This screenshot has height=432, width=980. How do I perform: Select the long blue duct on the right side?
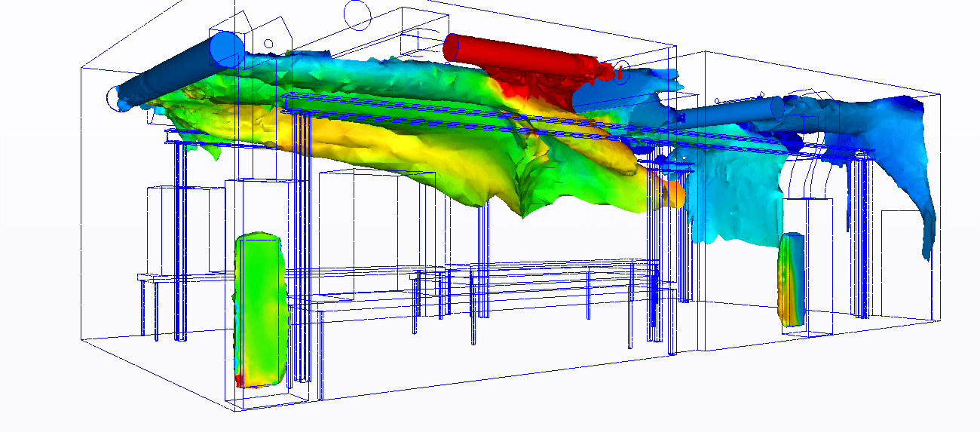[724, 115]
